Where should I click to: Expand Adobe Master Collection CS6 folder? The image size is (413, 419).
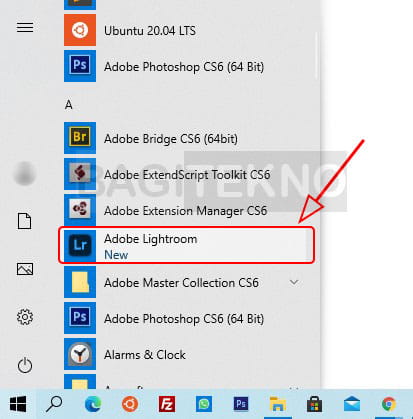tap(187, 282)
